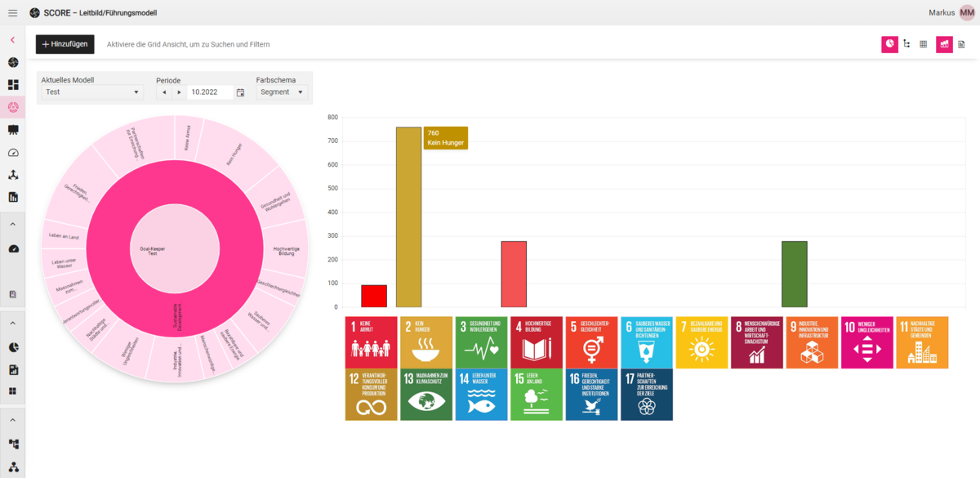Open the Aktuelles Modell dropdown
Image resolution: width=980 pixels, height=478 pixels.
pos(92,92)
